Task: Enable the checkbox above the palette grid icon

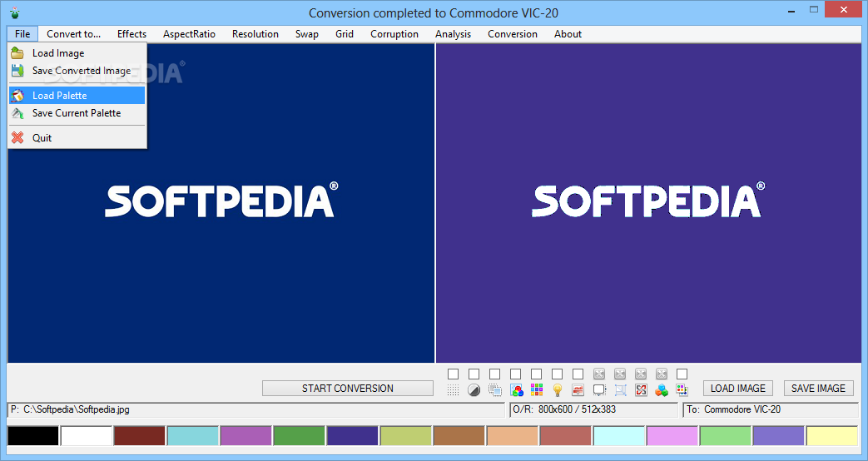Action: (537, 374)
